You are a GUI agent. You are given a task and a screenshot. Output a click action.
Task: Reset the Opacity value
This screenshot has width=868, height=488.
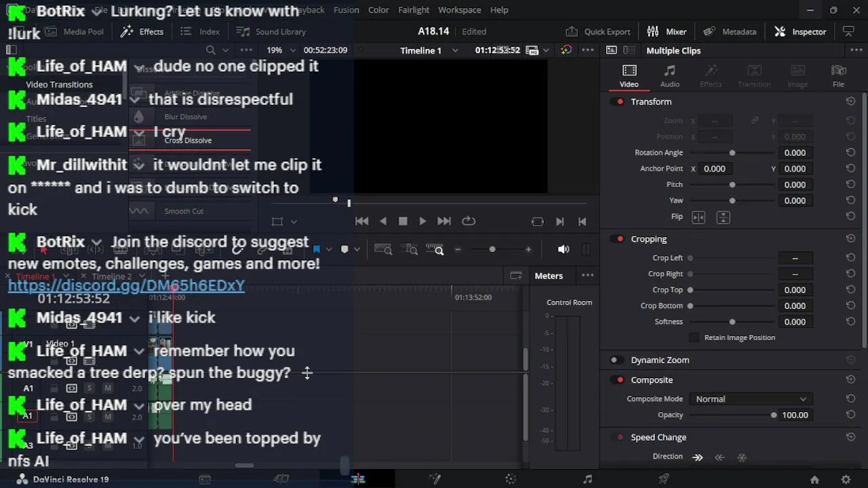[x=850, y=415]
